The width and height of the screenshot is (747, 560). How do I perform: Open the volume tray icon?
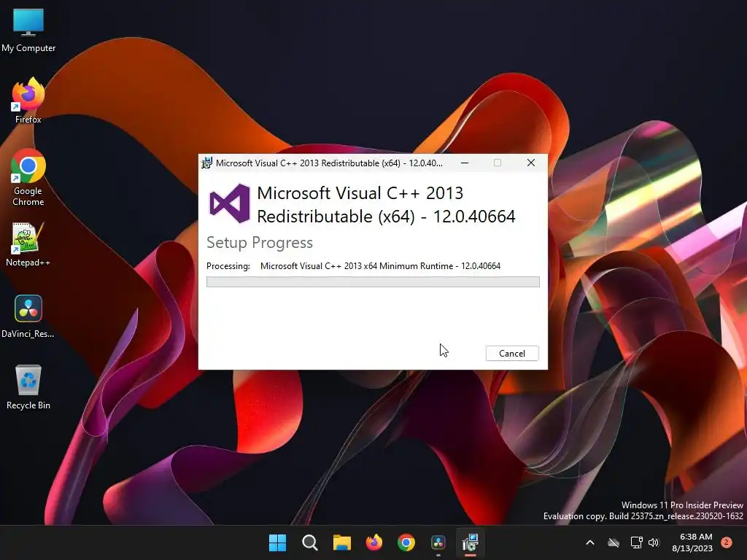(x=654, y=542)
